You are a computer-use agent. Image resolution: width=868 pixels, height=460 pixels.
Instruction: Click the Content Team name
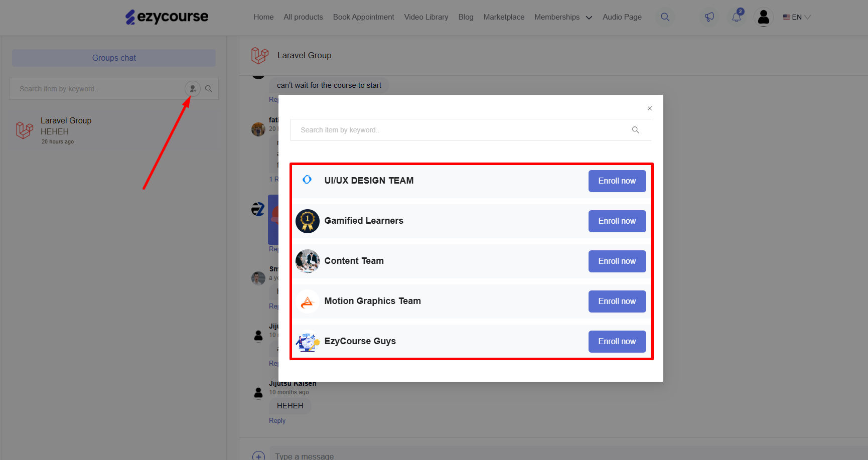click(354, 261)
